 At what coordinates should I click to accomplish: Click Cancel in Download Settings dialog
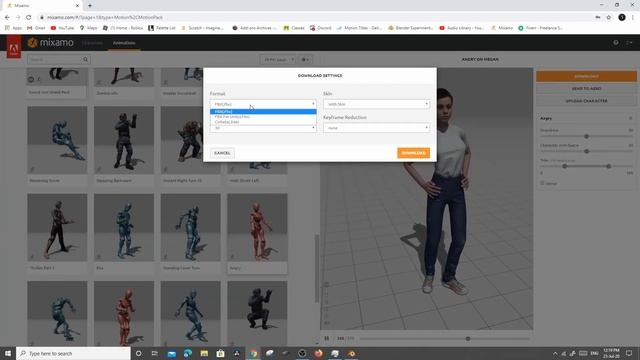222,153
